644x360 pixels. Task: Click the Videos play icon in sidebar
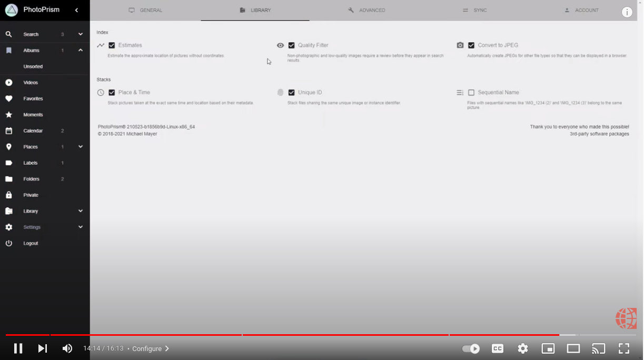coord(8,83)
